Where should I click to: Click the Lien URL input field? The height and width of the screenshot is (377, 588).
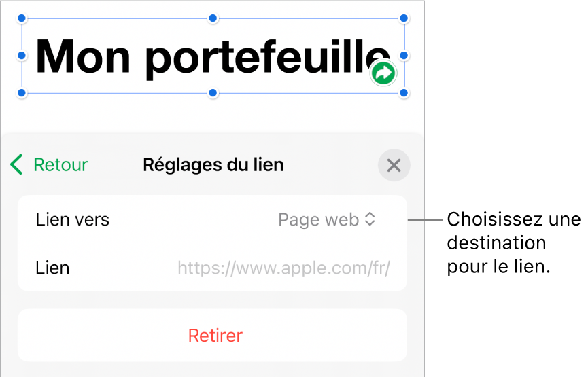pos(283,268)
